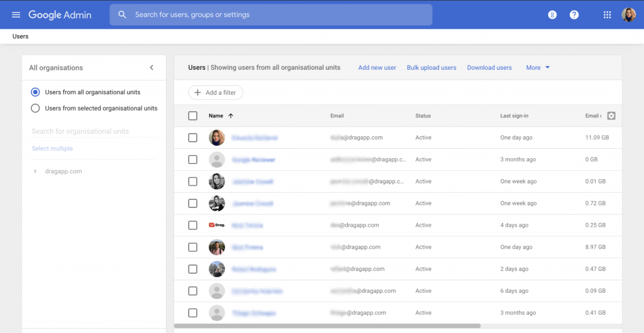Click the Google Admin logo
This screenshot has height=333, width=644.
pos(60,14)
